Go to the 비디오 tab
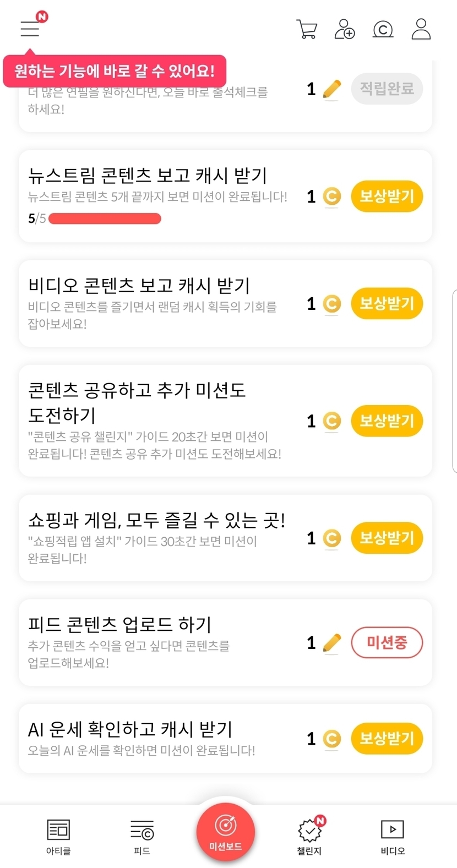Viewport: 457px width, 868px height. (x=393, y=837)
